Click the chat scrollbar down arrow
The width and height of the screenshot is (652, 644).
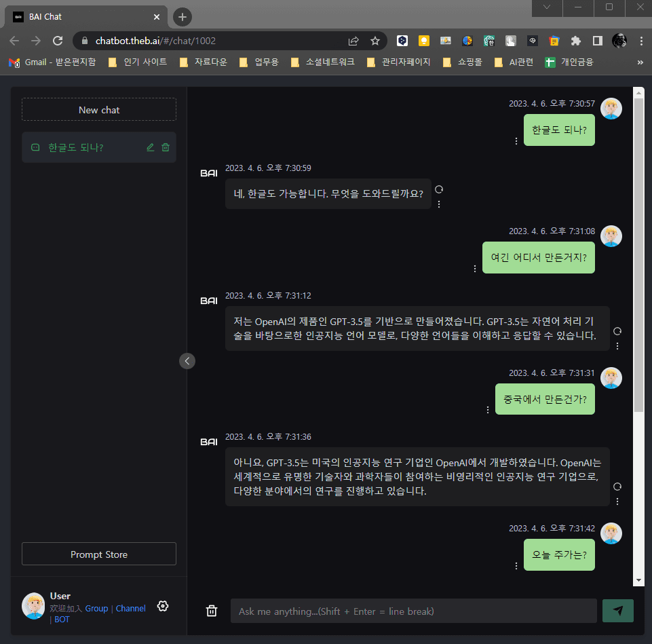click(638, 581)
